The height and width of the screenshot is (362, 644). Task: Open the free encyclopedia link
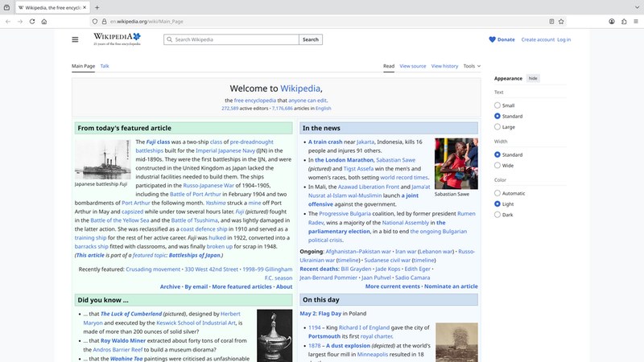(x=255, y=101)
